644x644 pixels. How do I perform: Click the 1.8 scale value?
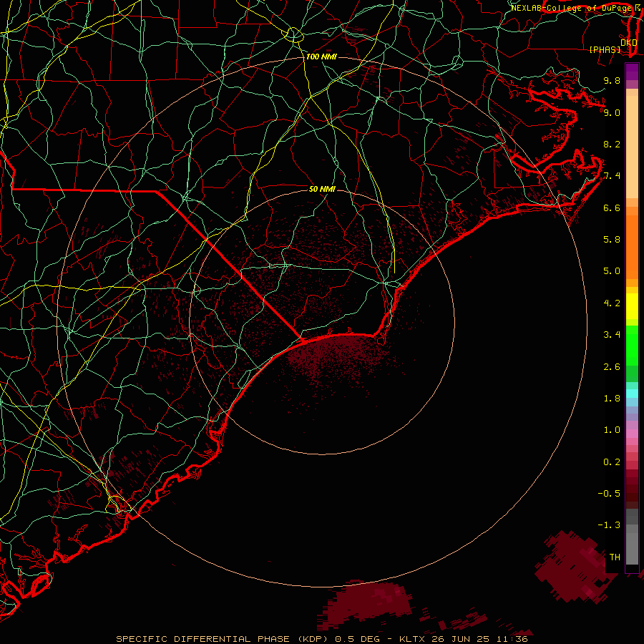click(x=612, y=398)
